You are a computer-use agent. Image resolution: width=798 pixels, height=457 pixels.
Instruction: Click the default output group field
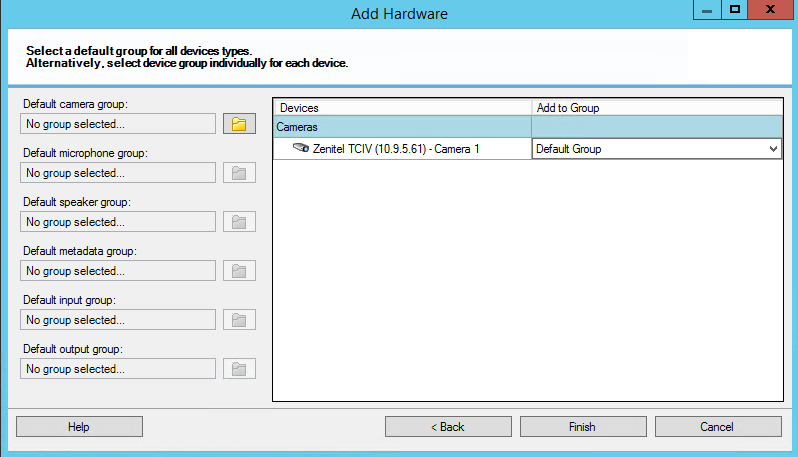118,369
